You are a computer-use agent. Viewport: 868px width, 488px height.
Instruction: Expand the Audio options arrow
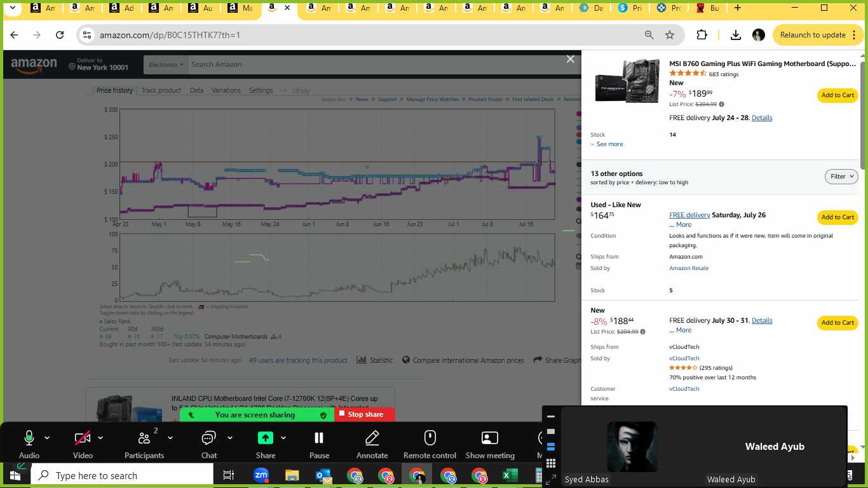47,438
